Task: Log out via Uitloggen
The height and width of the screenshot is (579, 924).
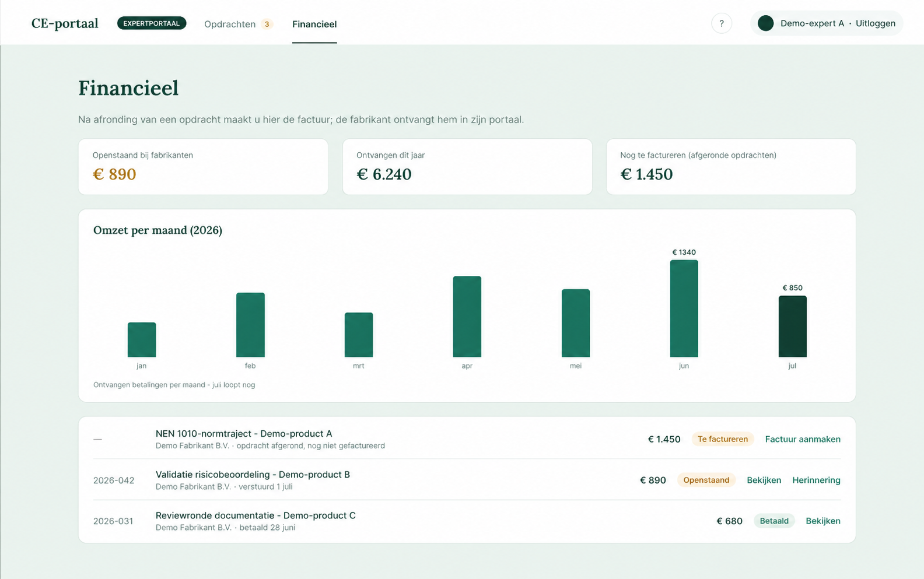Action: 875,23
